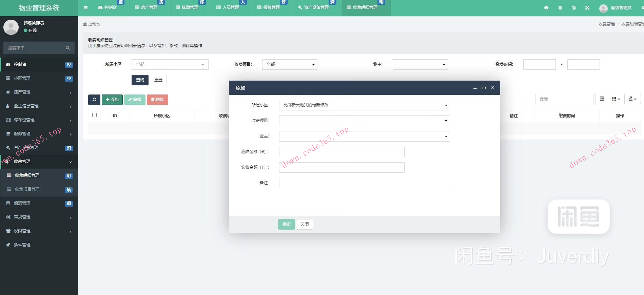Minimize the 添加 dialog
Viewport: 644px width, 295px height.
pyautogui.click(x=475, y=88)
